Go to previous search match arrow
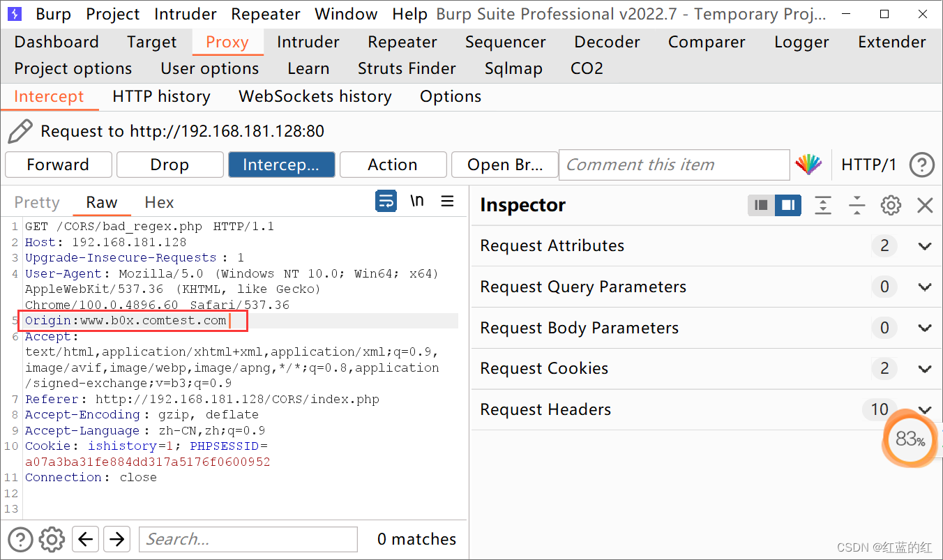This screenshot has height=560, width=943. 85,539
